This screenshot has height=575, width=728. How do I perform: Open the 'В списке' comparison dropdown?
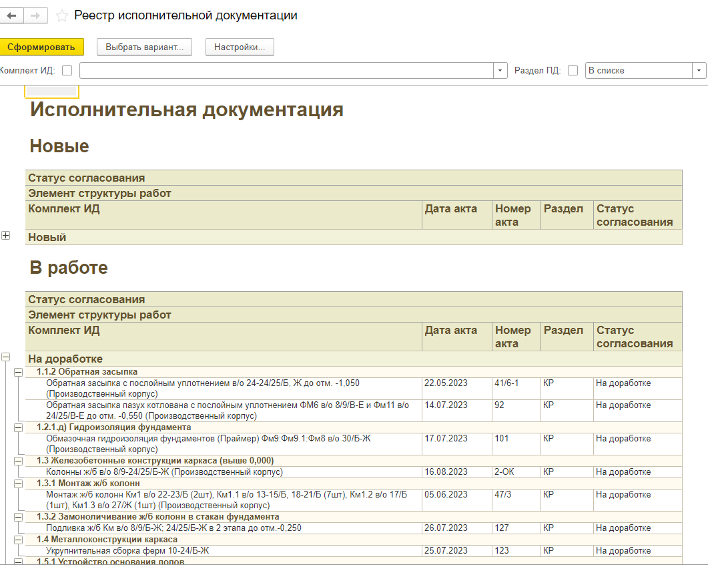pos(699,71)
